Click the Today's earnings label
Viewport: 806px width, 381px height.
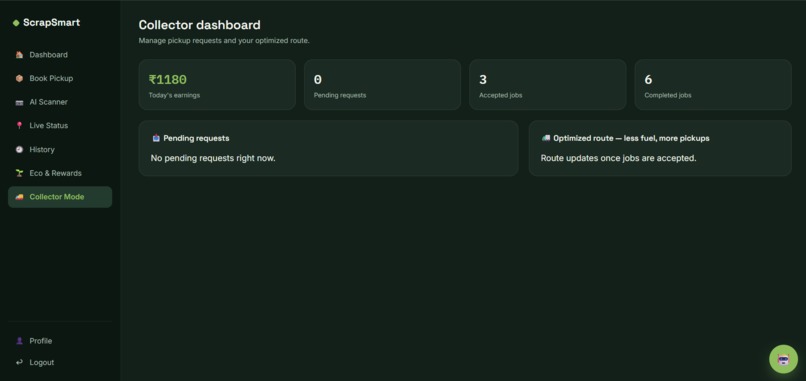click(x=174, y=95)
